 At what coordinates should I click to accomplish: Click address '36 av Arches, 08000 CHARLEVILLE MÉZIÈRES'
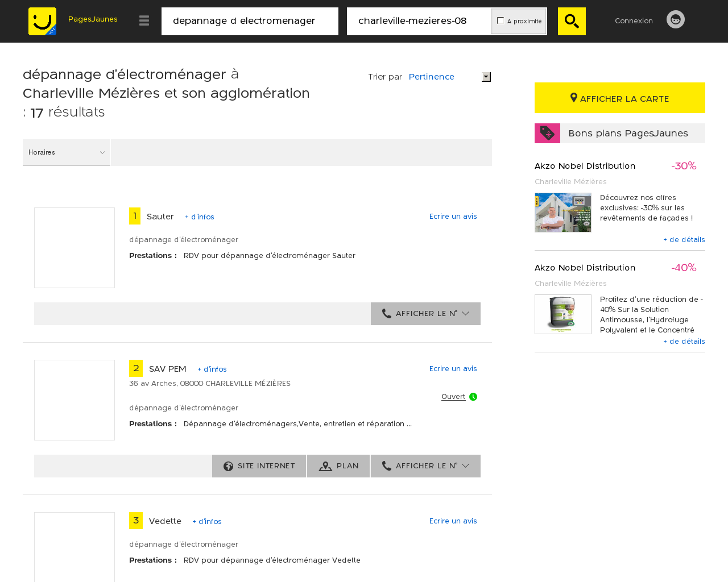tap(210, 384)
